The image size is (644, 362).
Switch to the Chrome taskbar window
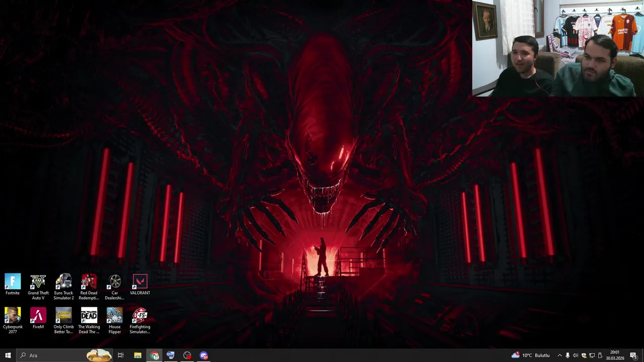click(x=154, y=355)
